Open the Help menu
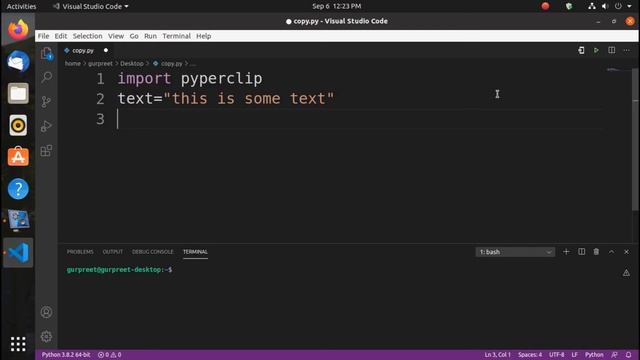The height and width of the screenshot is (360, 640). 203,36
